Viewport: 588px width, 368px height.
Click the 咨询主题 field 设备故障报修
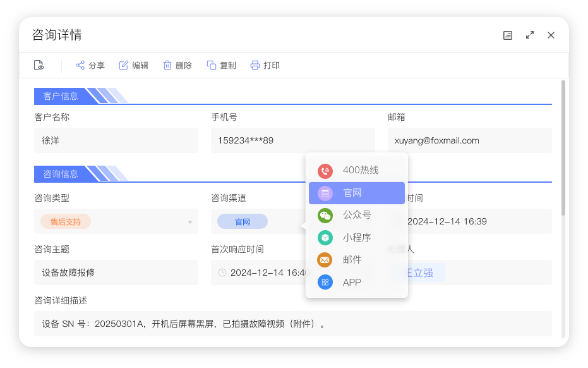(x=116, y=273)
